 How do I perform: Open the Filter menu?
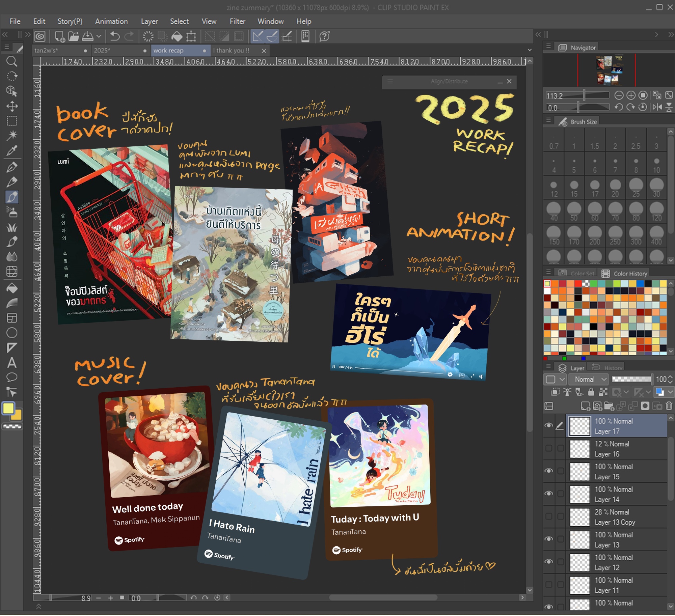coord(237,21)
